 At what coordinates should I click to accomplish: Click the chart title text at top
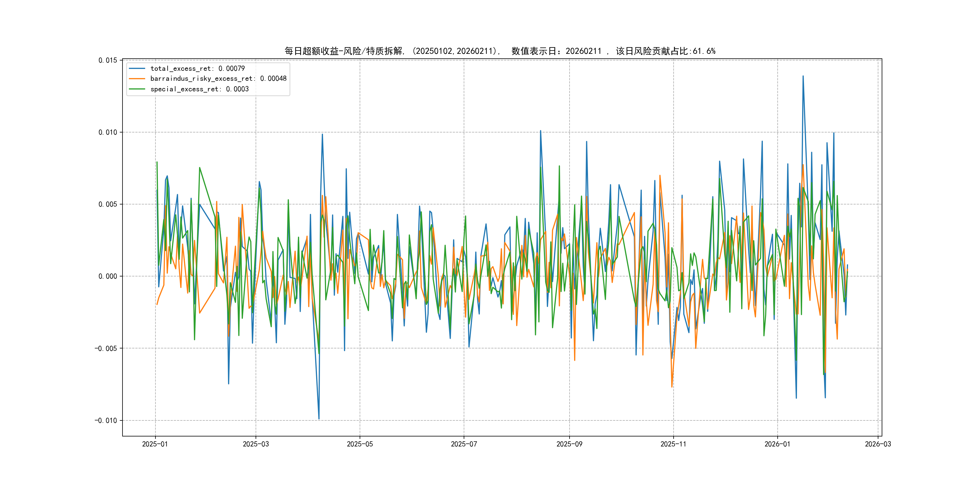(x=500, y=51)
